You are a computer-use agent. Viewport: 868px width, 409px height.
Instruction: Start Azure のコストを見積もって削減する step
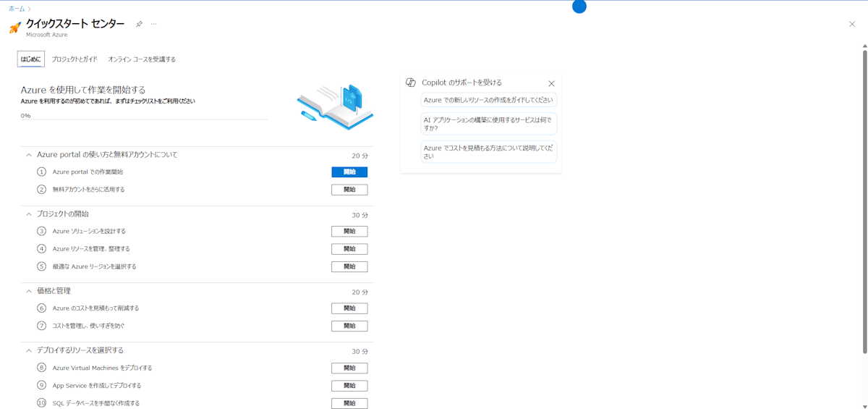pos(349,308)
